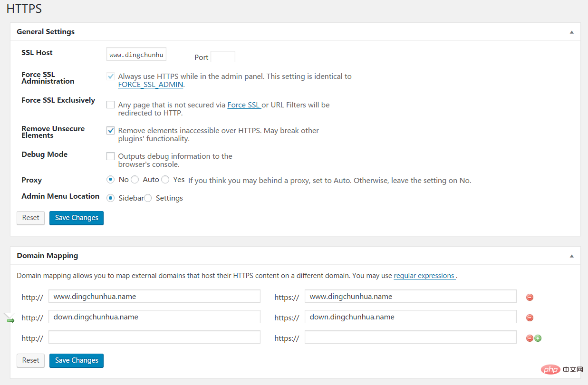Focus the SSL Host field
This screenshot has height=385, width=588.
[x=136, y=55]
